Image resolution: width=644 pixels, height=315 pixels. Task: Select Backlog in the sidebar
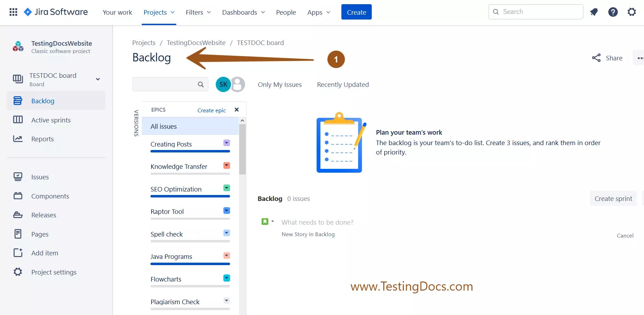[56, 101]
